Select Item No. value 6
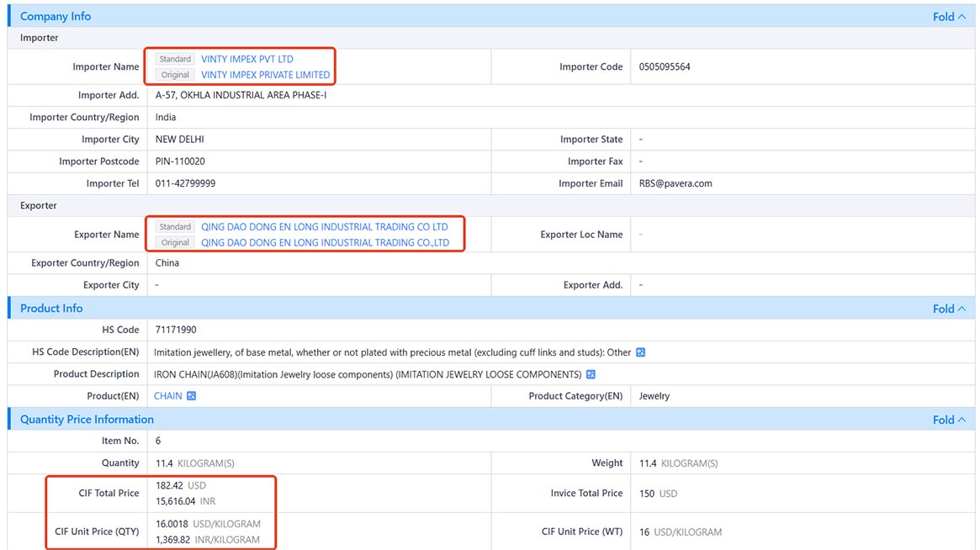 pos(158,442)
